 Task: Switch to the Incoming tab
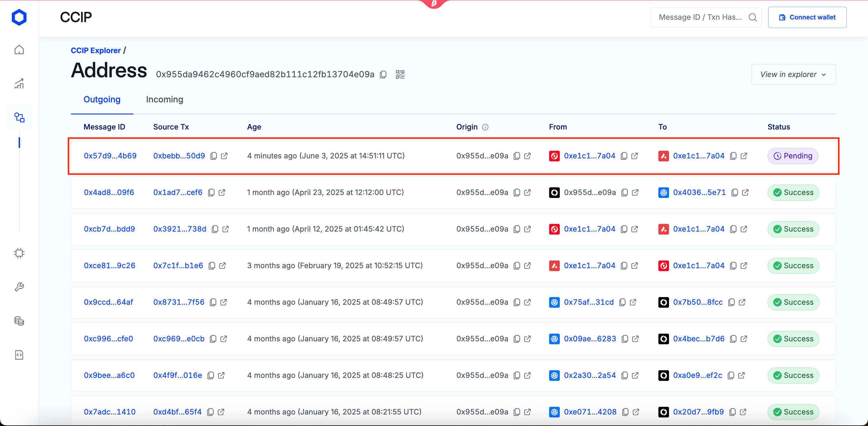164,100
